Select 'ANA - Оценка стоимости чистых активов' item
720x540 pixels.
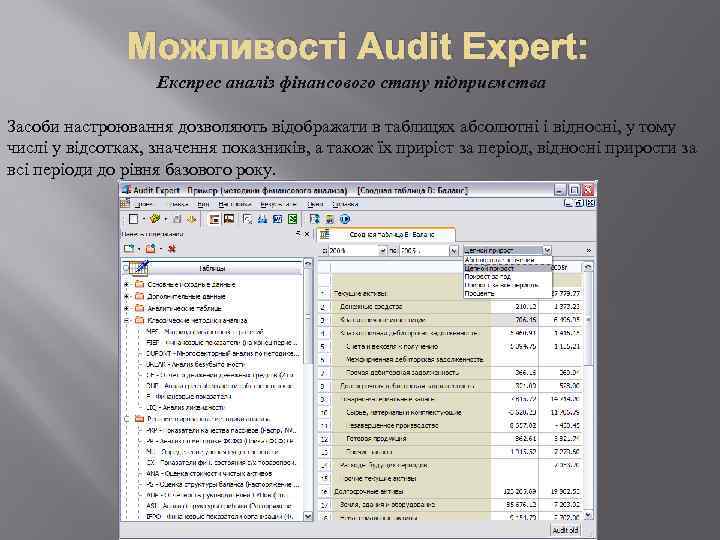click(x=209, y=473)
